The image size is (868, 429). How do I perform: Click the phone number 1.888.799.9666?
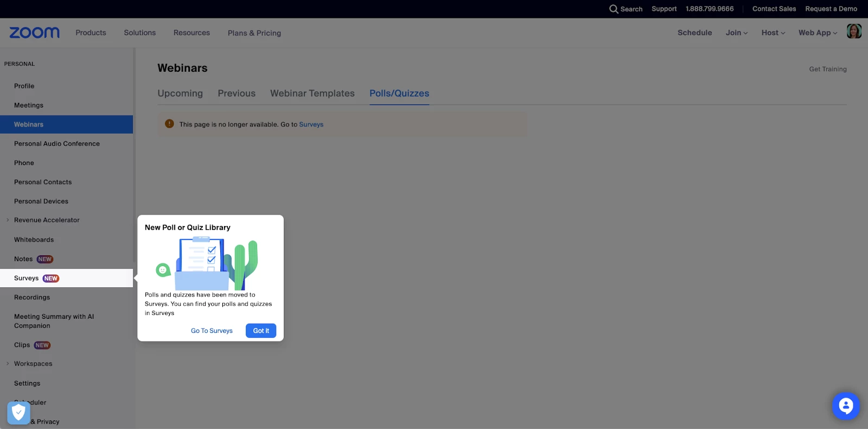coord(710,9)
